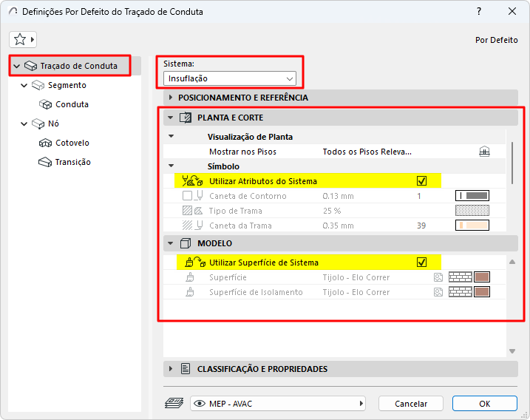Image resolution: width=530 pixels, height=420 pixels.
Task: Click the Superfície de Isolamento color swatch
Action: tap(482, 292)
